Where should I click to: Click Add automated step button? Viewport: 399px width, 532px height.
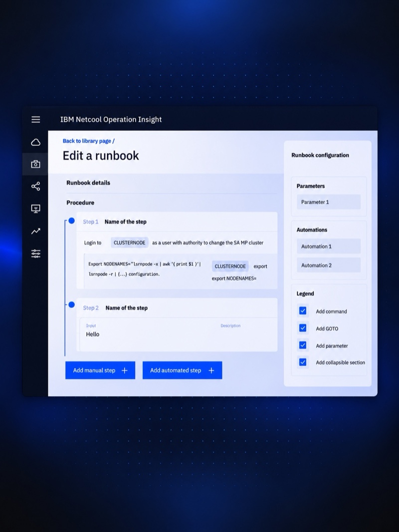click(x=183, y=370)
